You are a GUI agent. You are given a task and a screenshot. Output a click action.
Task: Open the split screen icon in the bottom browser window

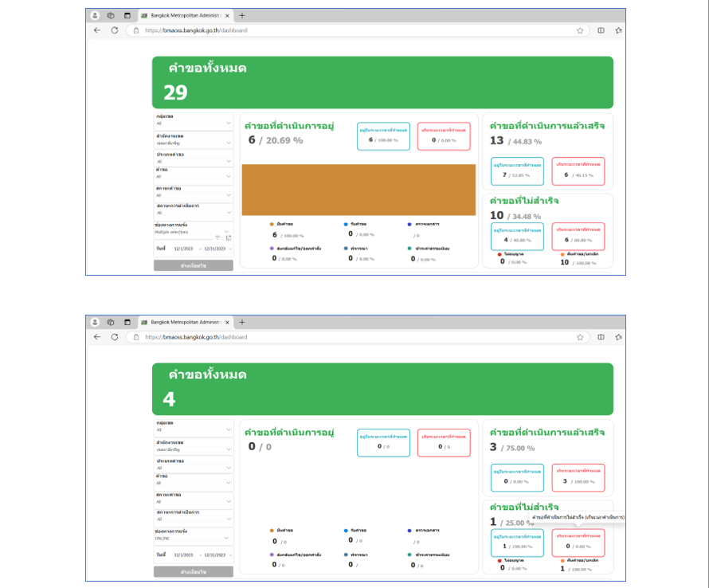point(601,337)
